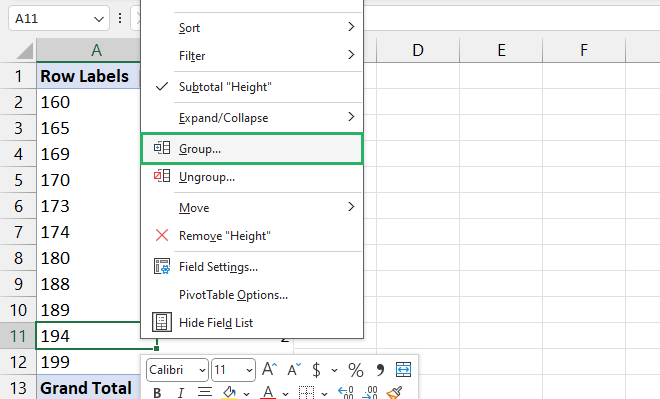Open the Calibri font name dropdown
The height and width of the screenshot is (399, 660).
click(177, 370)
